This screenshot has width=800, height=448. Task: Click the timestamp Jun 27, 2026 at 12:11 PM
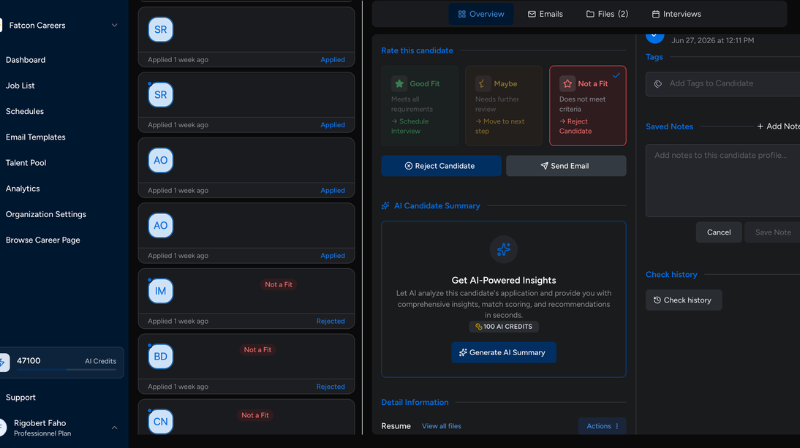click(x=712, y=40)
